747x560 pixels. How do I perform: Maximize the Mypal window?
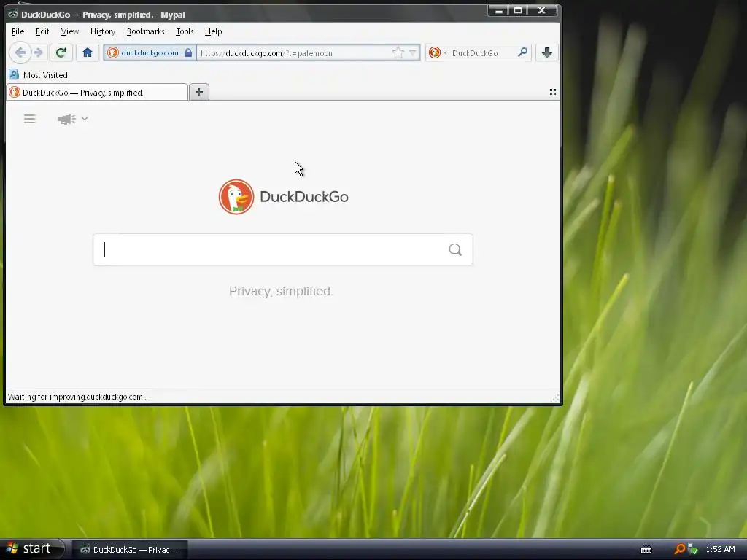[x=518, y=10]
